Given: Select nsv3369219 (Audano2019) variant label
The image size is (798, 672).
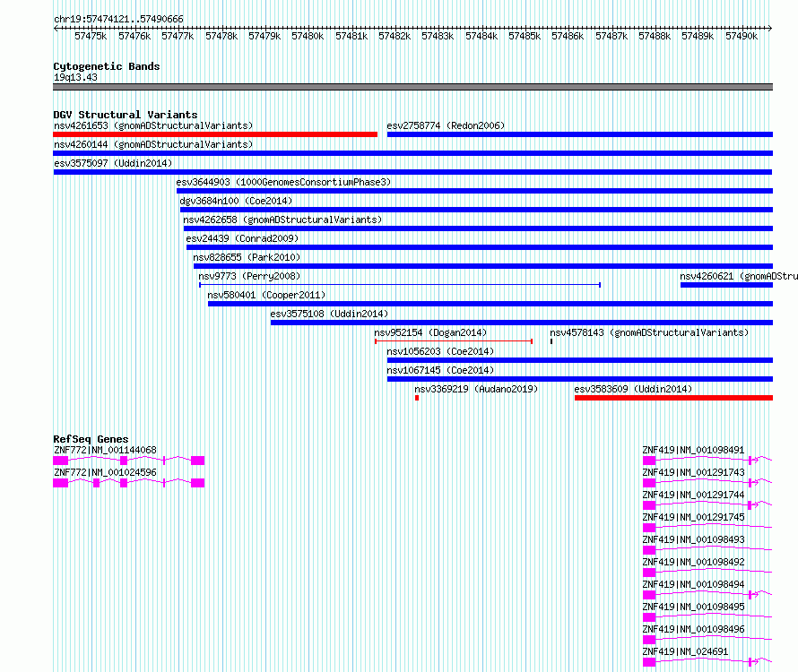Looking at the screenshot, I should [x=476, y=389].
